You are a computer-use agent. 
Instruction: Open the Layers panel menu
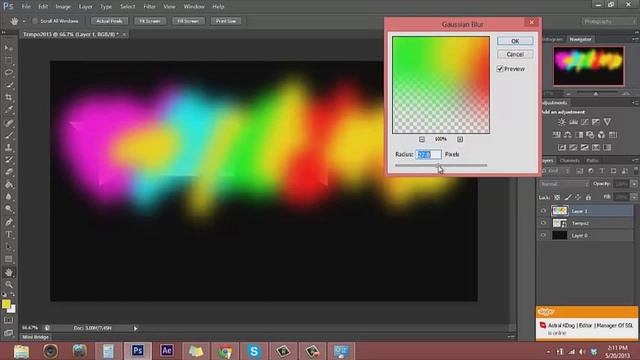pyautogui.click(x=635, y=160)
